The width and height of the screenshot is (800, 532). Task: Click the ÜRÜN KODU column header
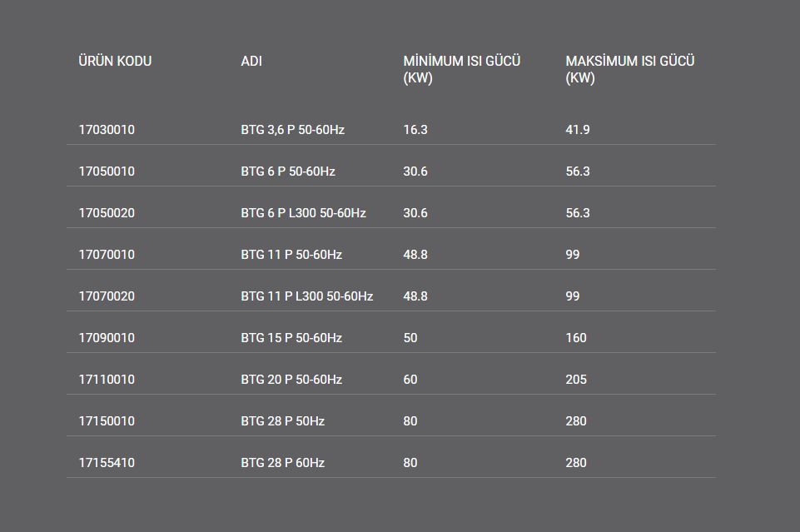point(115,62)
